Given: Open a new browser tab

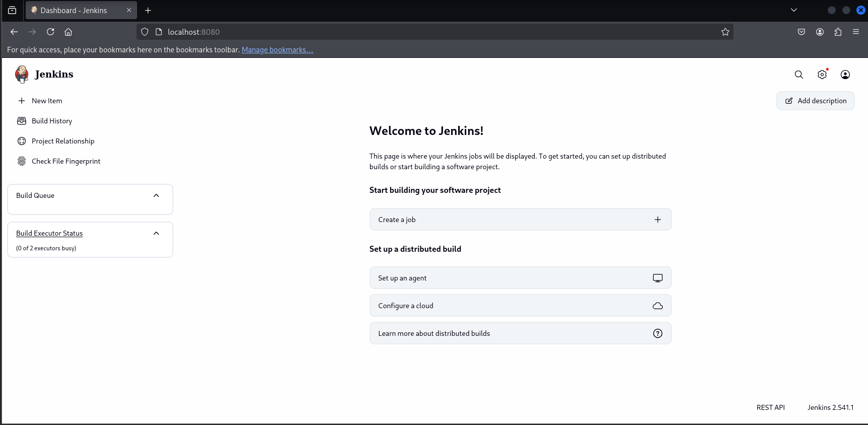Looking at the screenshot, I should (148, 10).
